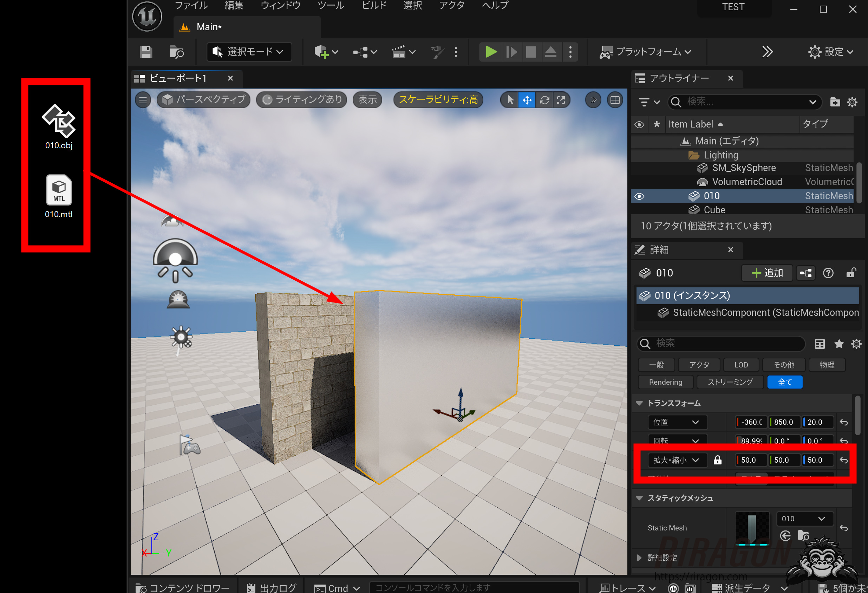Toggle the scale lock ratio padlock
868x593 pixels.
click(717, 460)
